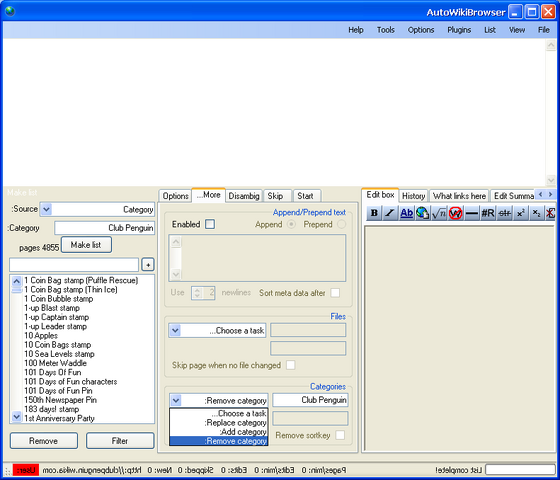Increase the newlines spinner value
The height and width of the screenshot is (480, 560).
click(197, 290)
